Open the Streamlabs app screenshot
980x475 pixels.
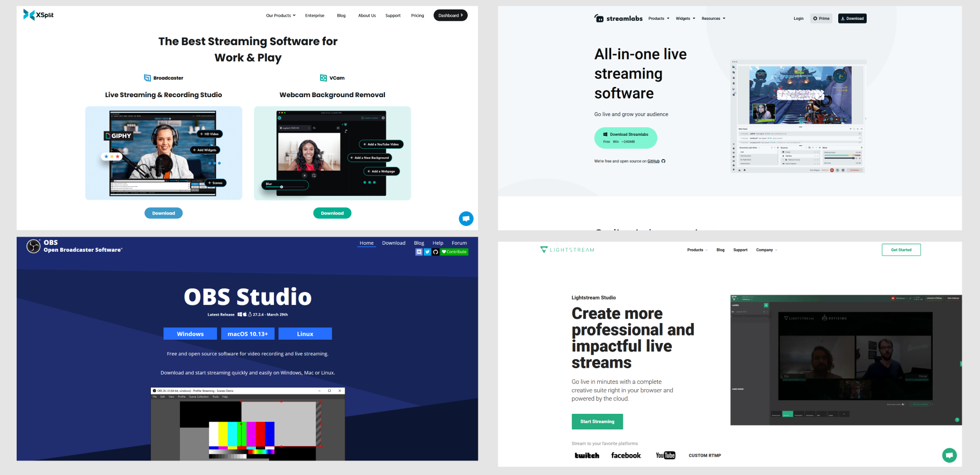tap(797, 116)
